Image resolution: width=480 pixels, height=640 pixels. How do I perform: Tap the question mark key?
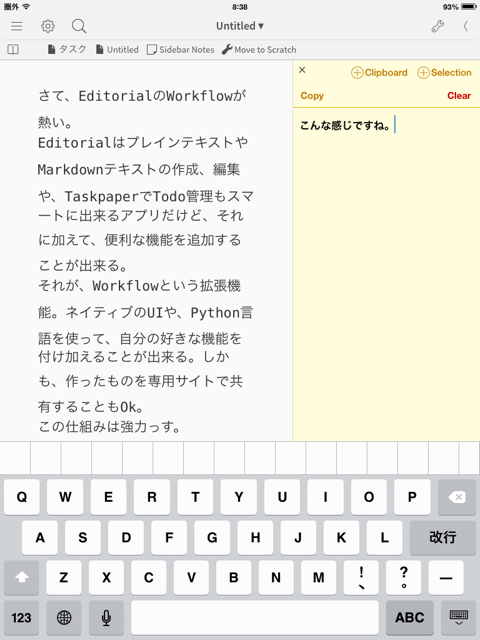(403, 577)
